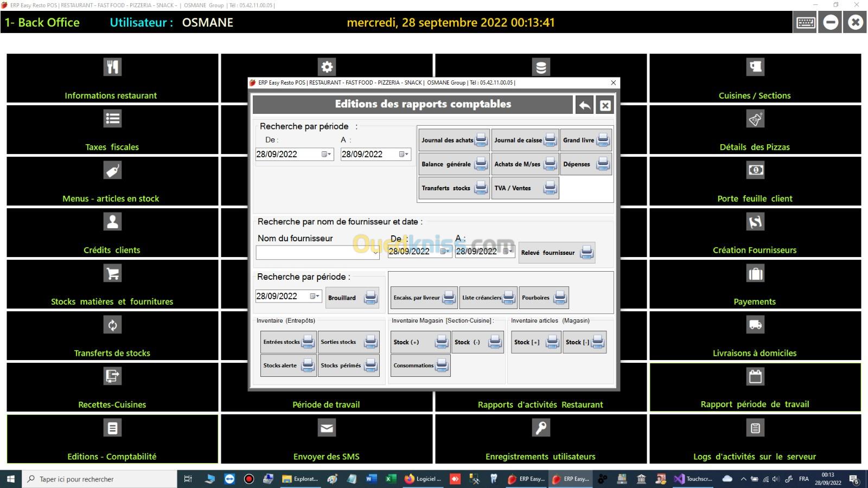Open the Taxes fiscales list tile

pyautogui.click(x=112, y=130)
